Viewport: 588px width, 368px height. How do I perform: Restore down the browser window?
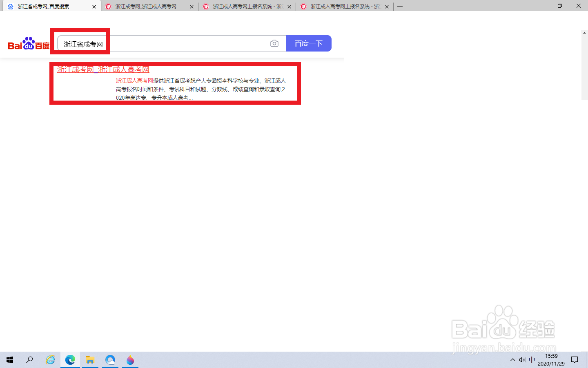[x=560, y=6]
